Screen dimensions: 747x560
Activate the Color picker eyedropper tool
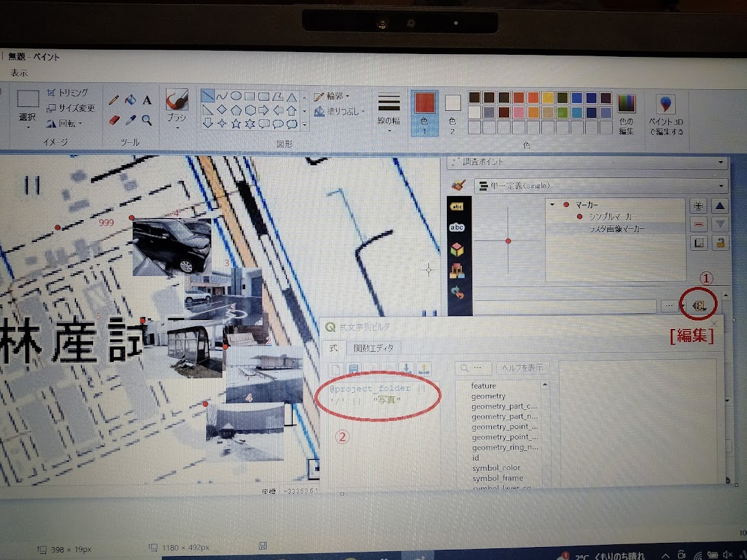pyautogui.click(x=130, y=120)
